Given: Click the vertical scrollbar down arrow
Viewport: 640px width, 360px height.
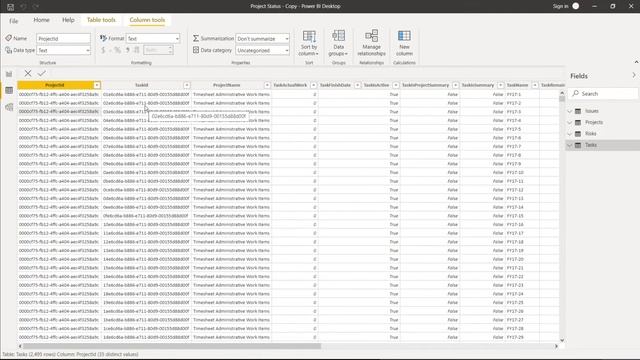Looking at the screenshot, I should pyautogui.click(x=562, y=340).
